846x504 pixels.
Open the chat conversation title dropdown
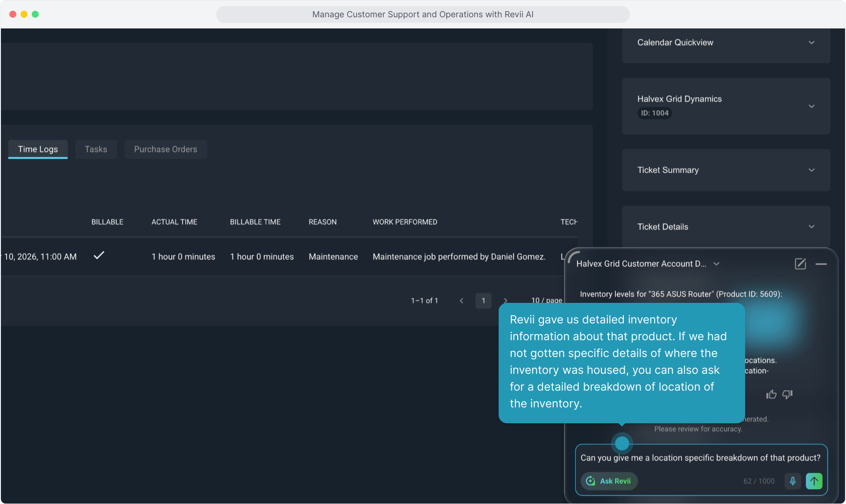coord(716,264)
